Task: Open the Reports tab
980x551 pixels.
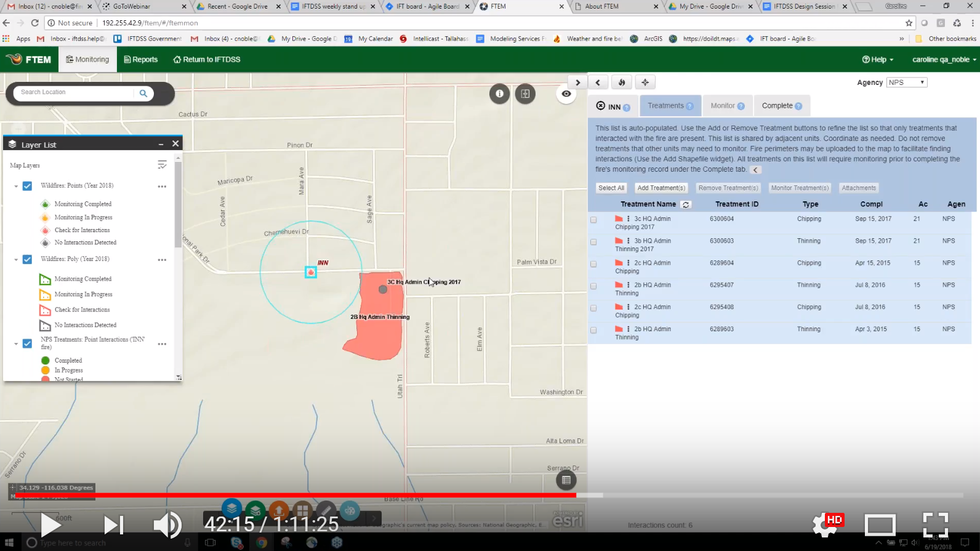Action: pyautogui.click(x=141, y=60)
